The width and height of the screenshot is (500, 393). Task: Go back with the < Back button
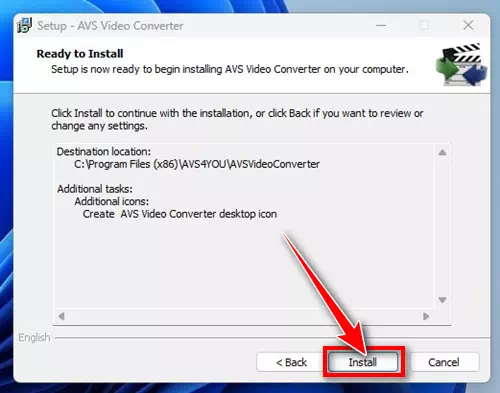coord(291,362)
